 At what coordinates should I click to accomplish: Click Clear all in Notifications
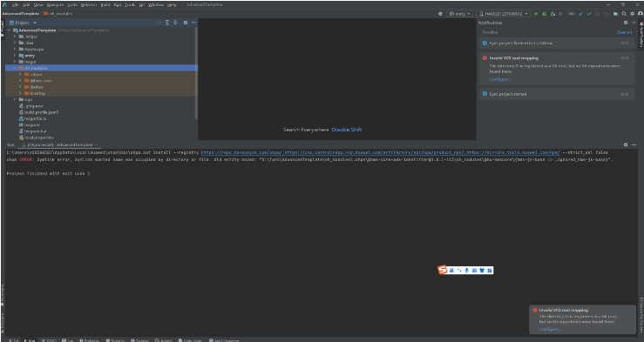[624, 32]
